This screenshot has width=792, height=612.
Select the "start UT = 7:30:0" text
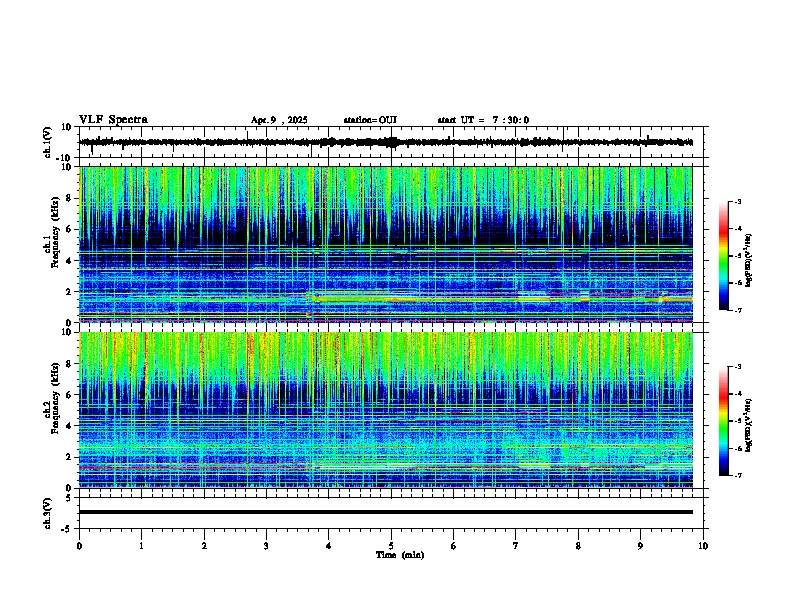(x=483, y=120)
